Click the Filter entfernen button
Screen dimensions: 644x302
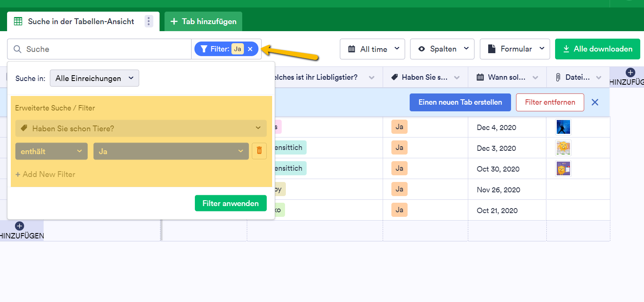[x=550, y=102]
